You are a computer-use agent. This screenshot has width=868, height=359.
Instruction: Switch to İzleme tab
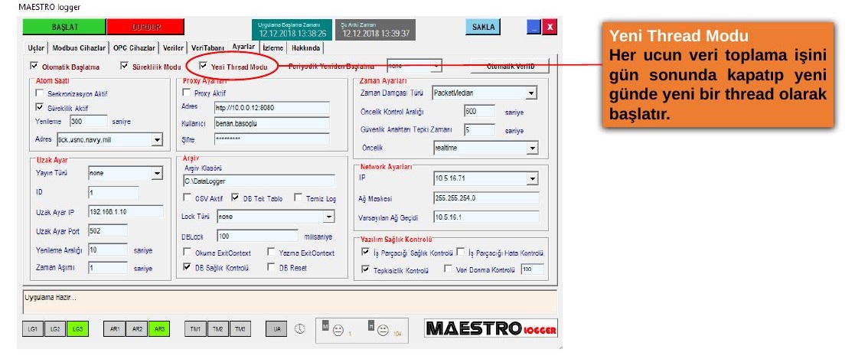[x=273, y=48]
